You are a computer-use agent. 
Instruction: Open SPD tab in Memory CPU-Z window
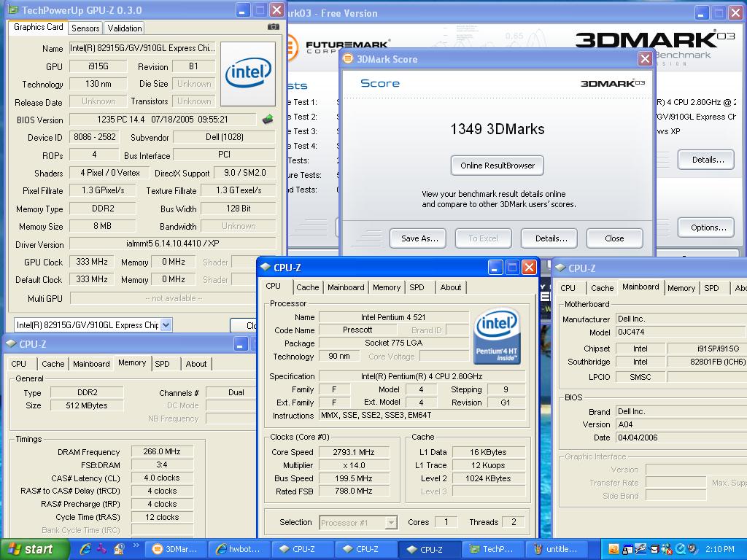click(163, 364)
